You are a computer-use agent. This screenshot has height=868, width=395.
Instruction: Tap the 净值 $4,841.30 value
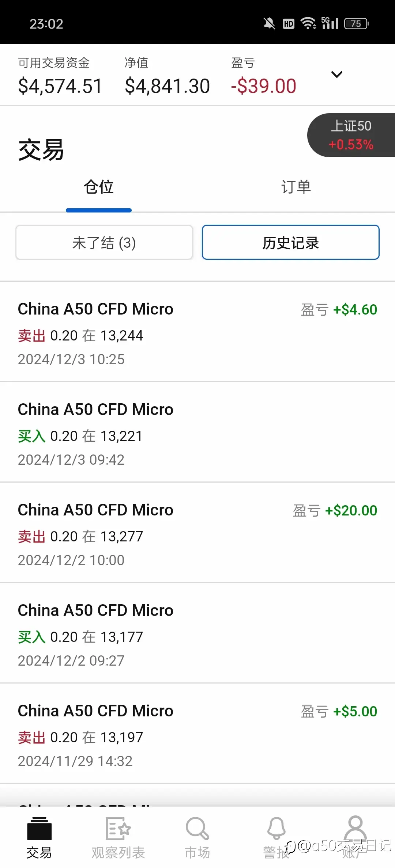tap(167, 86)
